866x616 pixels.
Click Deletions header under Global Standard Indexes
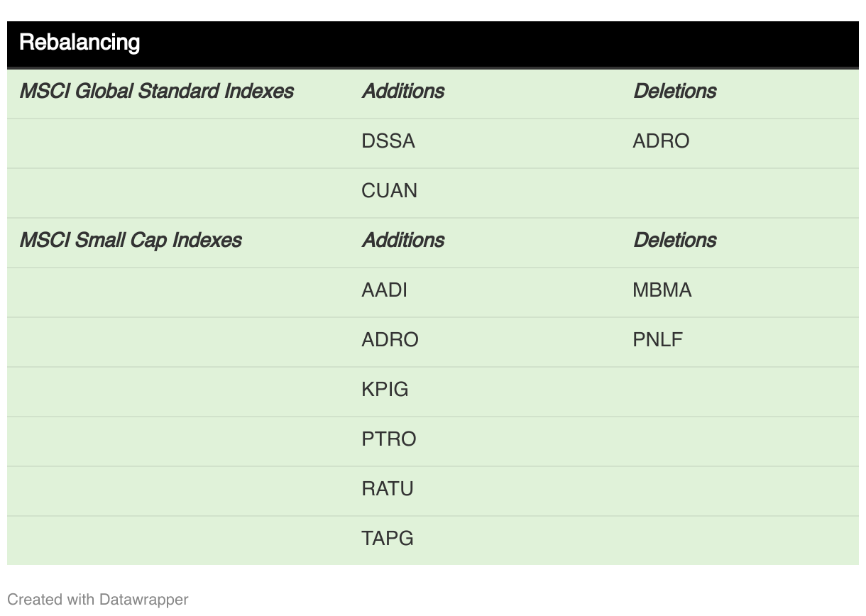tap(674, 92)
